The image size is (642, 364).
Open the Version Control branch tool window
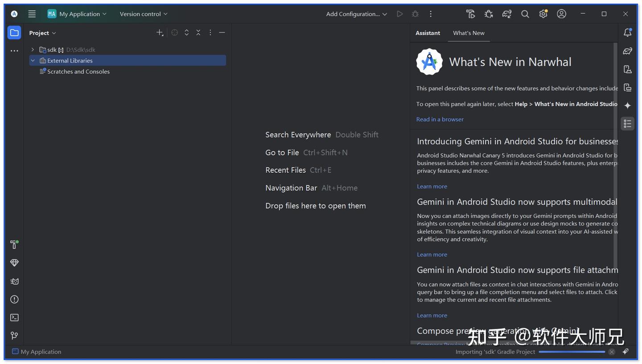(14, 335)
